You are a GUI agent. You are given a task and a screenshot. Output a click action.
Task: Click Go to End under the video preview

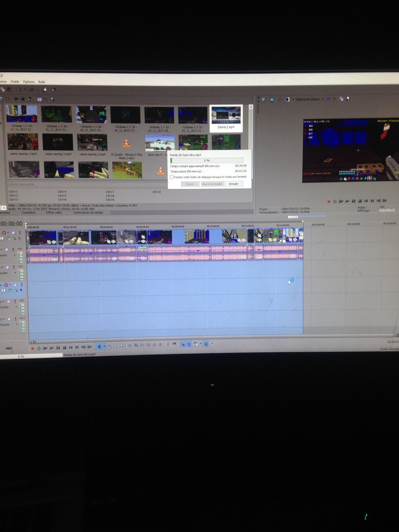point(372,201)
